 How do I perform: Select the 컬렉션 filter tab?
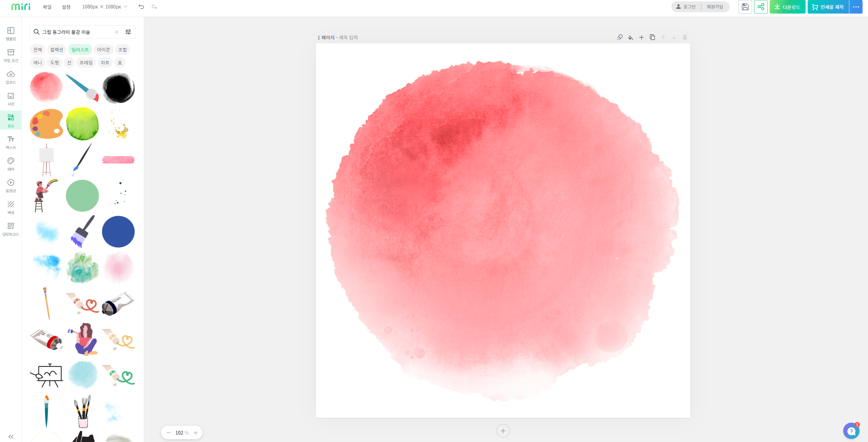57,50
